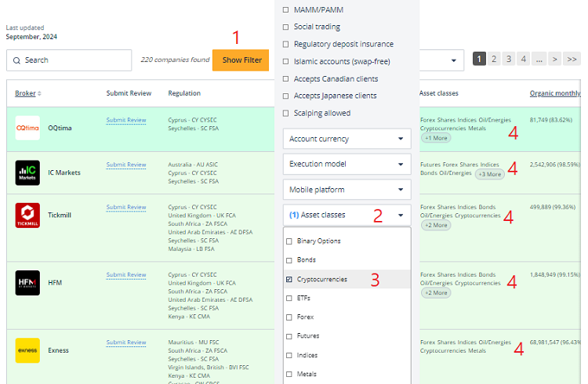Select the 220 companies found text
Viewport: 588px width, 384px height.
(x=175, y=60)
